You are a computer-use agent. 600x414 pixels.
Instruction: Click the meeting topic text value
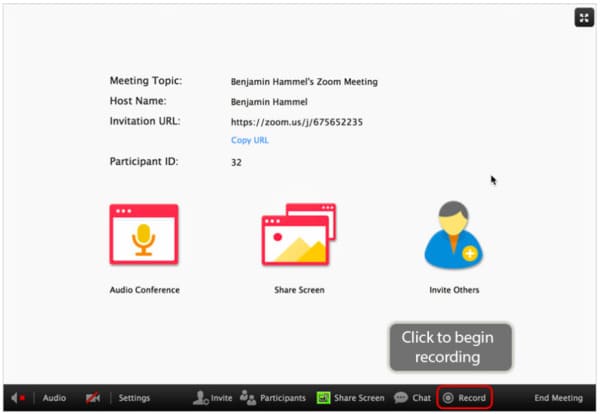tap(304, 81)
